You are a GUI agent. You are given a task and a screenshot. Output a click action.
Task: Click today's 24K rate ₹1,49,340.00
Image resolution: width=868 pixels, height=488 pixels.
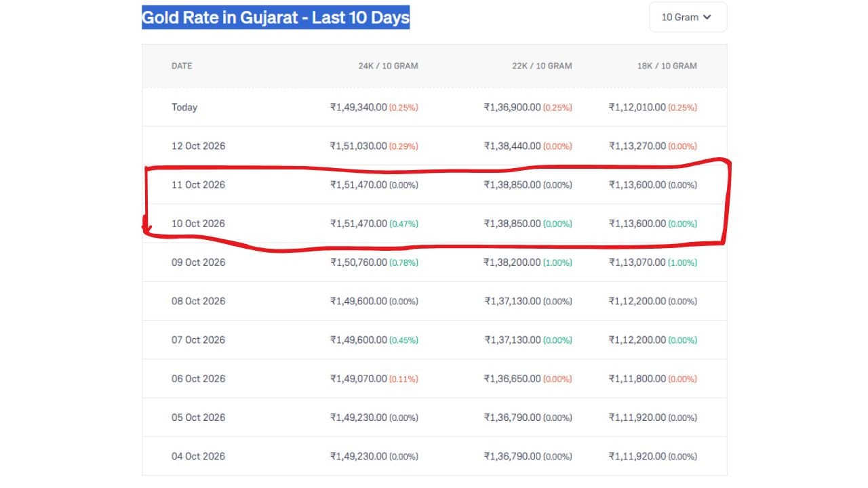coord(359,107)
